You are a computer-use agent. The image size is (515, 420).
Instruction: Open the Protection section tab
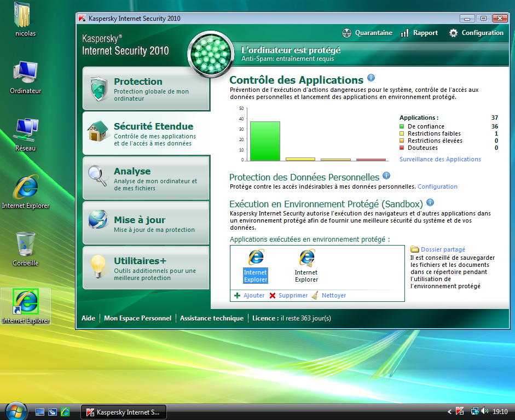point(146,89)
